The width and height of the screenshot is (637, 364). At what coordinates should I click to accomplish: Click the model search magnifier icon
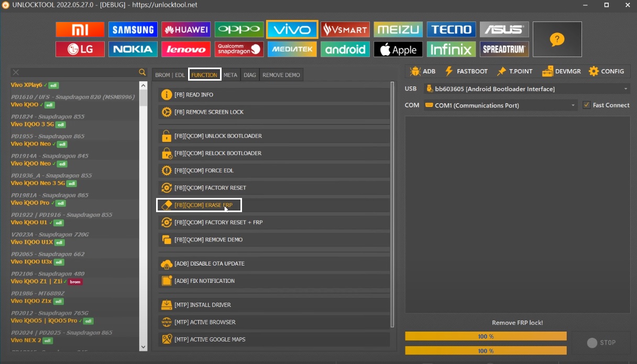(142, 72)
